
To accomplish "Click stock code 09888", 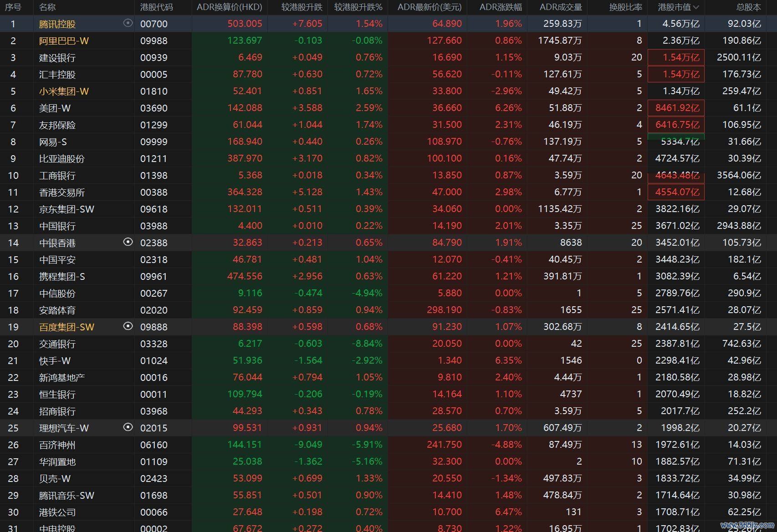I will [x=154, y=327].
